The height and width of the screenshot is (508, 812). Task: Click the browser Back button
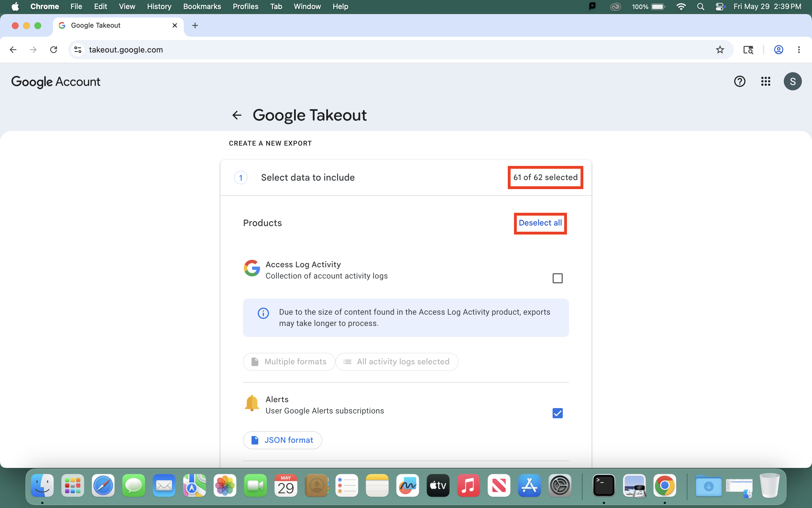(13, 50)
